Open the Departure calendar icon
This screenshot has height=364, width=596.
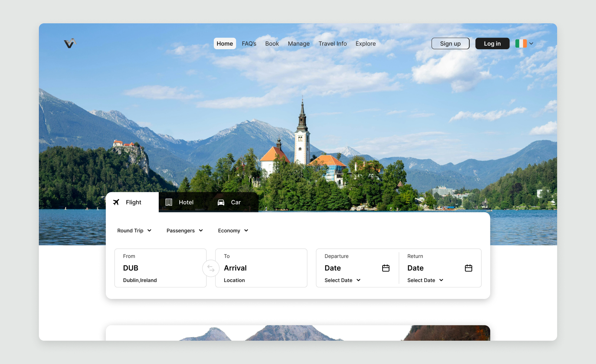[x=385, y=268]
